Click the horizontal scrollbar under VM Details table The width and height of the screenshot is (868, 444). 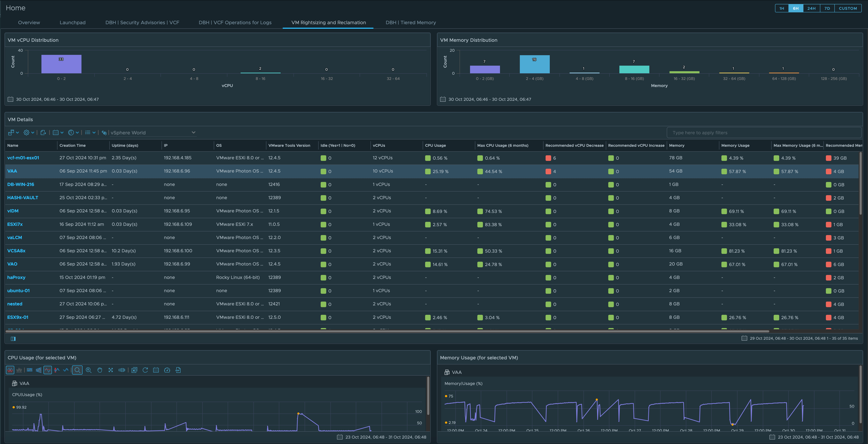pyautogui.click(x=388, y=331)
